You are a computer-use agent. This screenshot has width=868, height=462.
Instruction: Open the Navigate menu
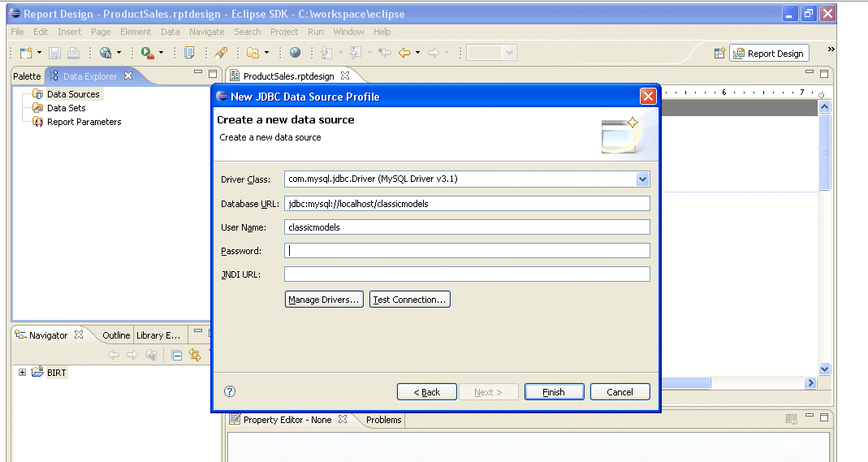[206, 32]
